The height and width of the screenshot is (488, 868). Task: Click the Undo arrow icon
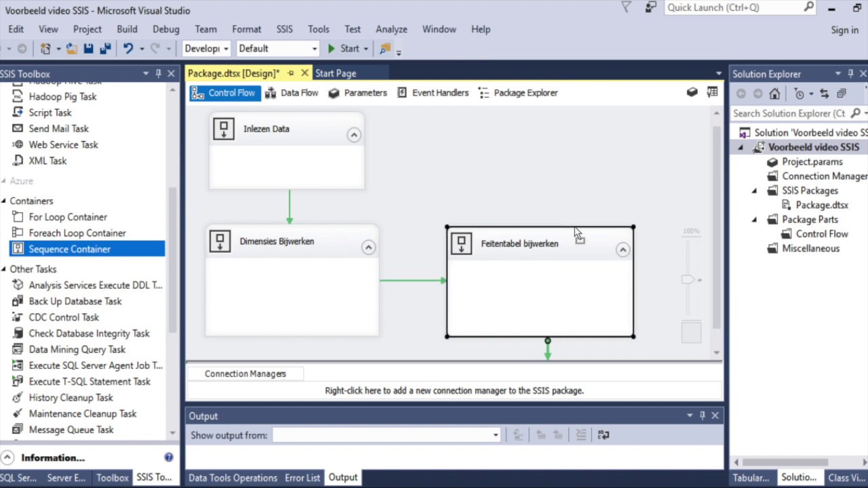point(127,49)
